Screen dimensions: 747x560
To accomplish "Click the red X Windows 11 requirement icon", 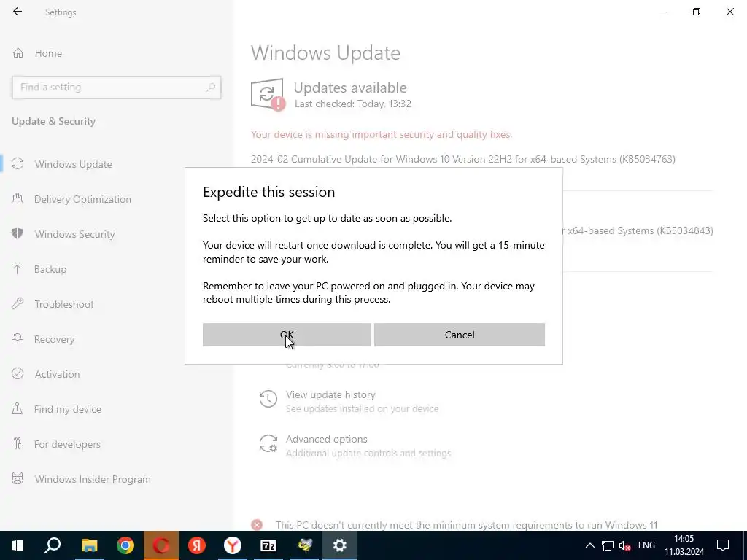I will (257, 525).
